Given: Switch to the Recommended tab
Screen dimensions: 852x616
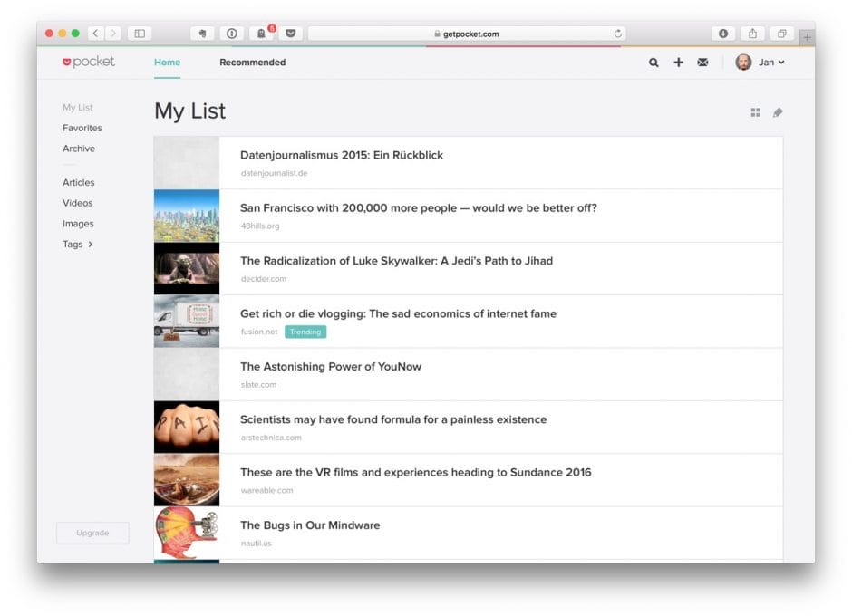Looking at the screenshot, I should tap(252, 63).
